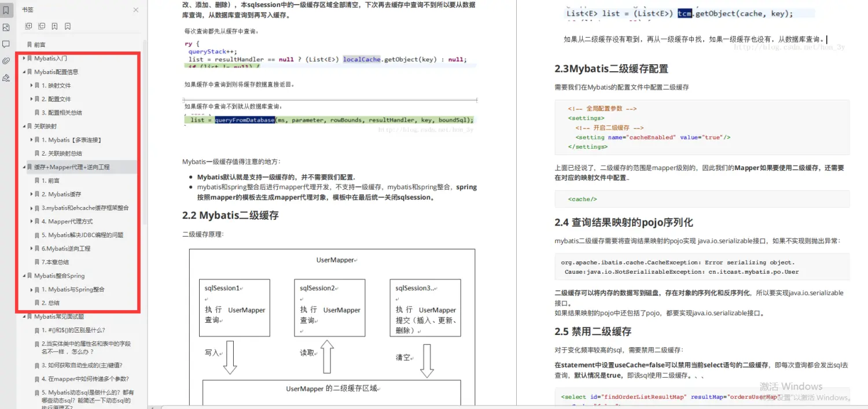Click the 2.5 禁用二级缓存 heading
This screenshot has height=409, width=868.
(x=593, y=331)
